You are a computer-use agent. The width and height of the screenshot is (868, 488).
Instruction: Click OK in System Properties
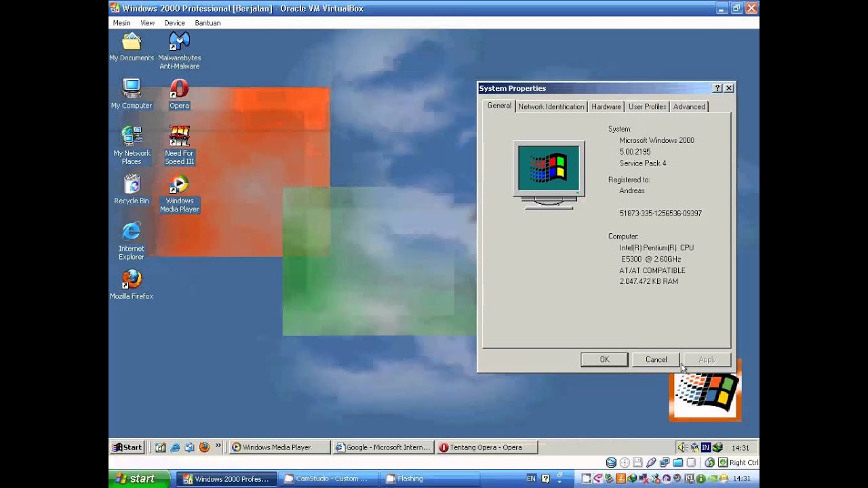(x=604, y=360)
